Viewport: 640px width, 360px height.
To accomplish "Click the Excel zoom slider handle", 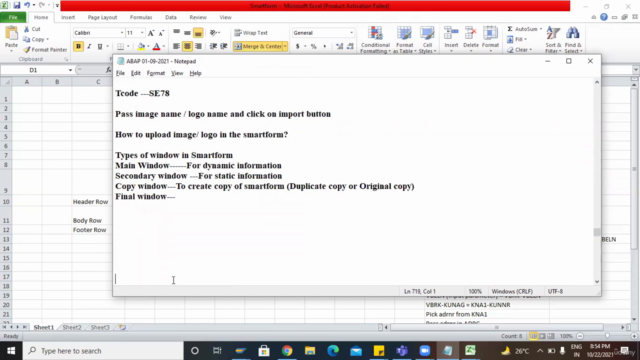I will [607, 336].
